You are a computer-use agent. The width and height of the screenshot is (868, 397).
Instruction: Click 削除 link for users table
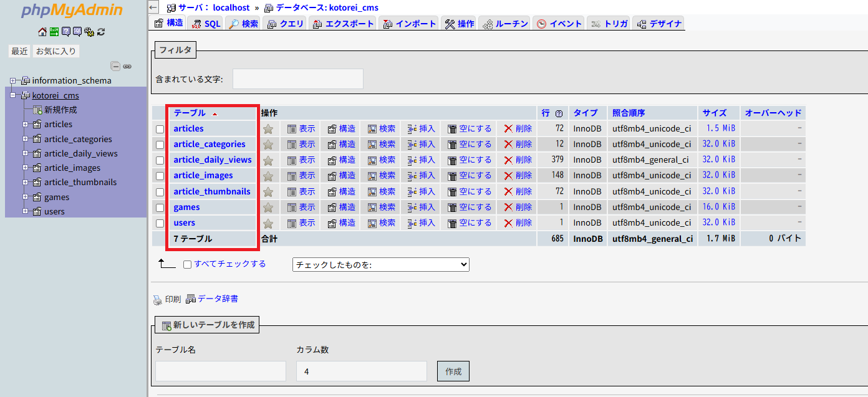pos(518,222)
